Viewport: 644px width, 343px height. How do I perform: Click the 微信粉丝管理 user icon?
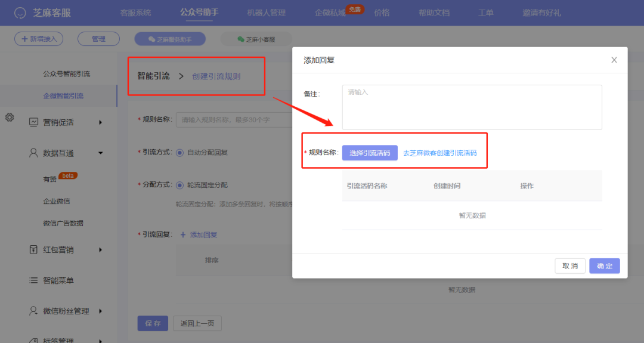(x=33, y=311)
